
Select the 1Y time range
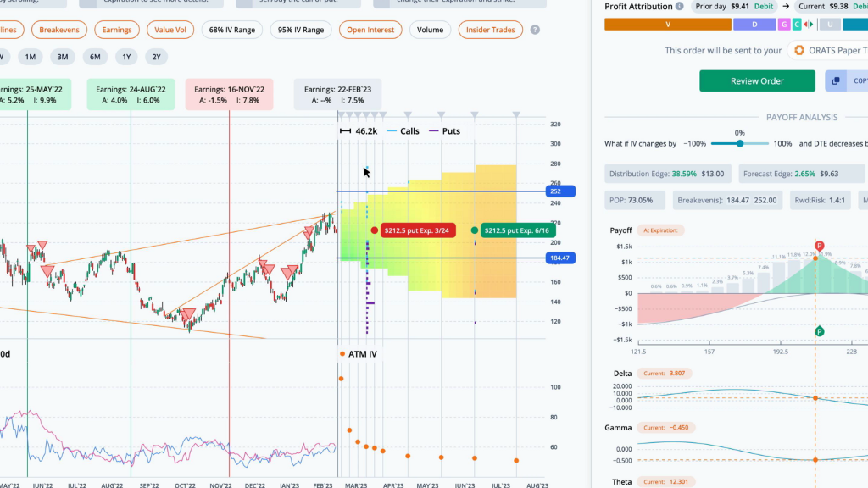pos(126,57)
